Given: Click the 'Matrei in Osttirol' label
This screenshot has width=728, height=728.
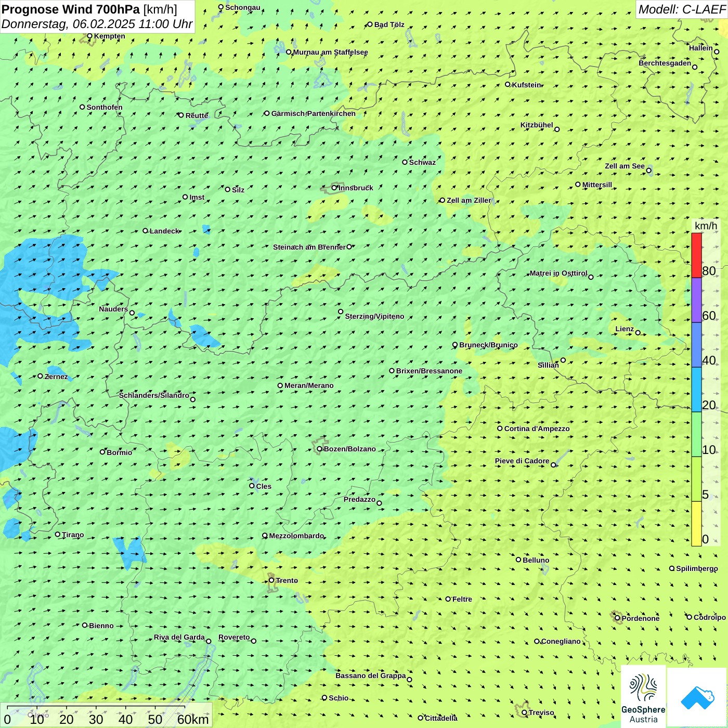Looking at the screenshot, I should pos(558,273).
